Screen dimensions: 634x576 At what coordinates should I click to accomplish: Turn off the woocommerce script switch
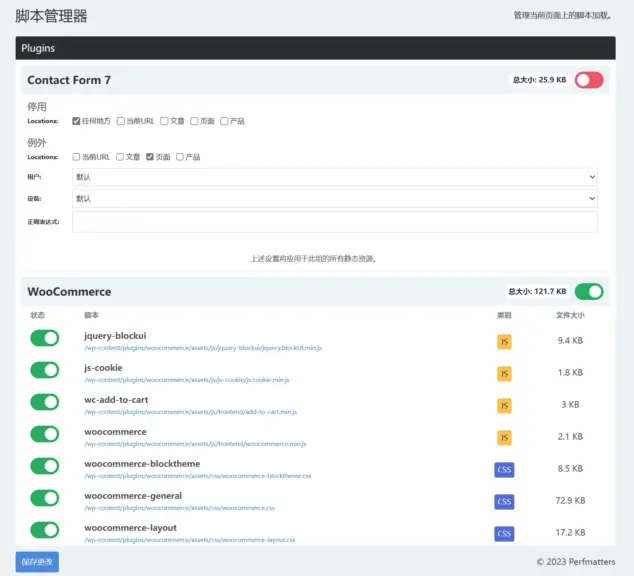[44, 434]
